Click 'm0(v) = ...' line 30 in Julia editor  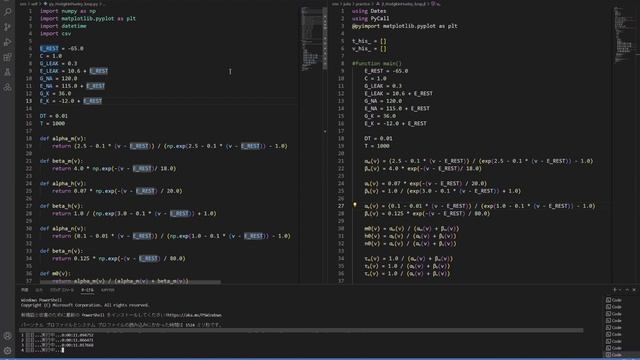click(412, 228)
